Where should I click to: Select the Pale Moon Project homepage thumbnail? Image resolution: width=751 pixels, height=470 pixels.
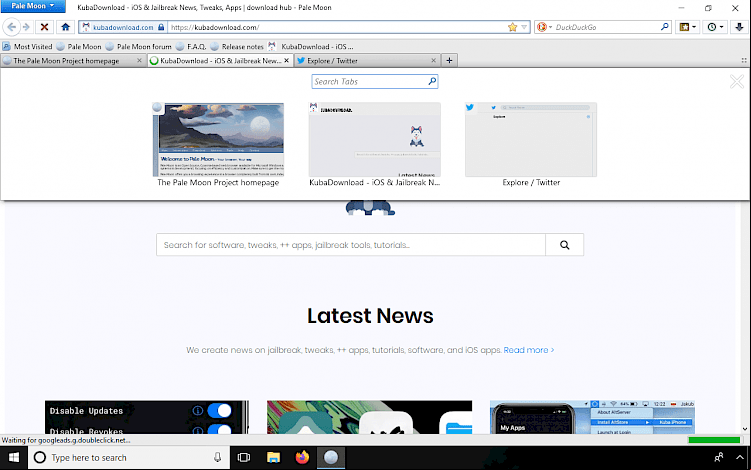tap(218, 139)
